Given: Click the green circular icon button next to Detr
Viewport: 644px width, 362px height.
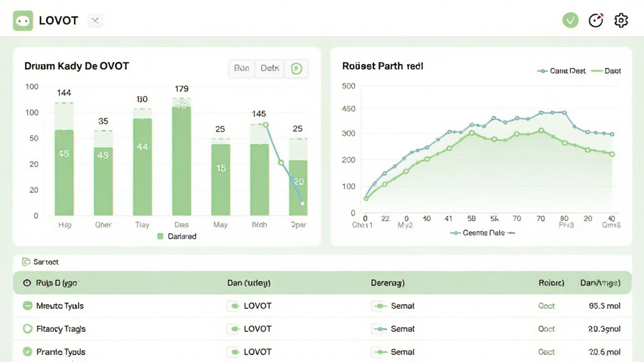Looking at the screenshot, I should click(x=297, y=69).
